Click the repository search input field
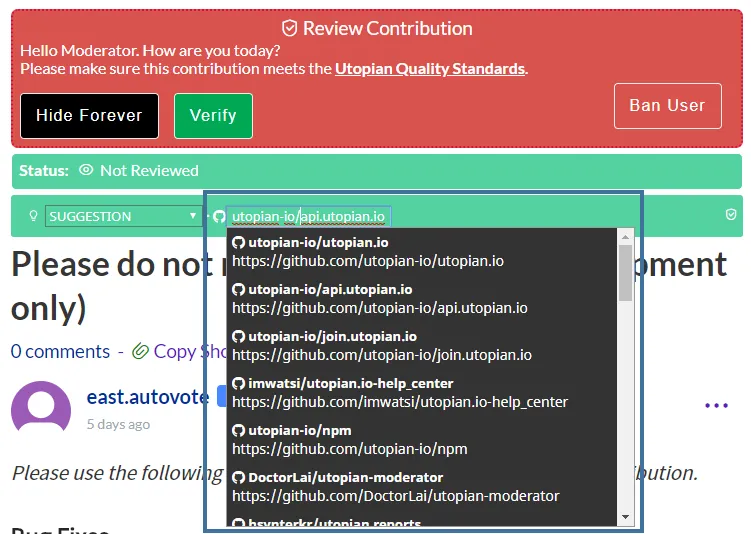 coord(309,216)
